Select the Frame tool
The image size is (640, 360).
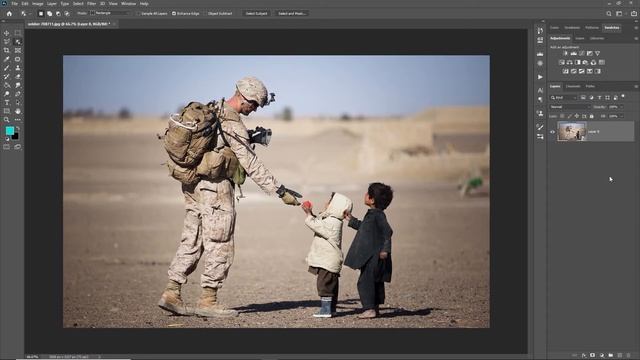pyautogui.click(x=18, y=51)
